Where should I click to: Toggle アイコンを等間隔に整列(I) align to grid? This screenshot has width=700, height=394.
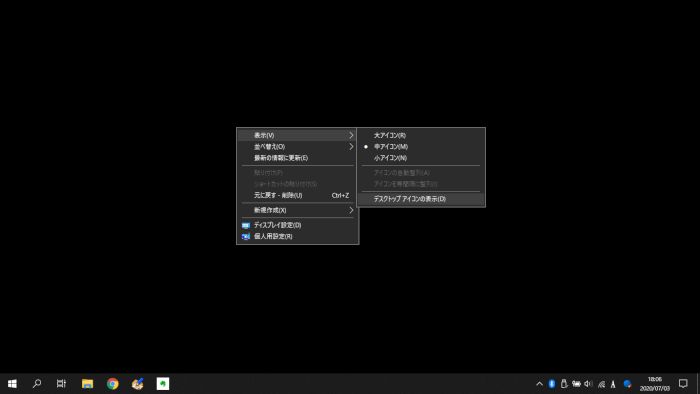pos(421,184)
